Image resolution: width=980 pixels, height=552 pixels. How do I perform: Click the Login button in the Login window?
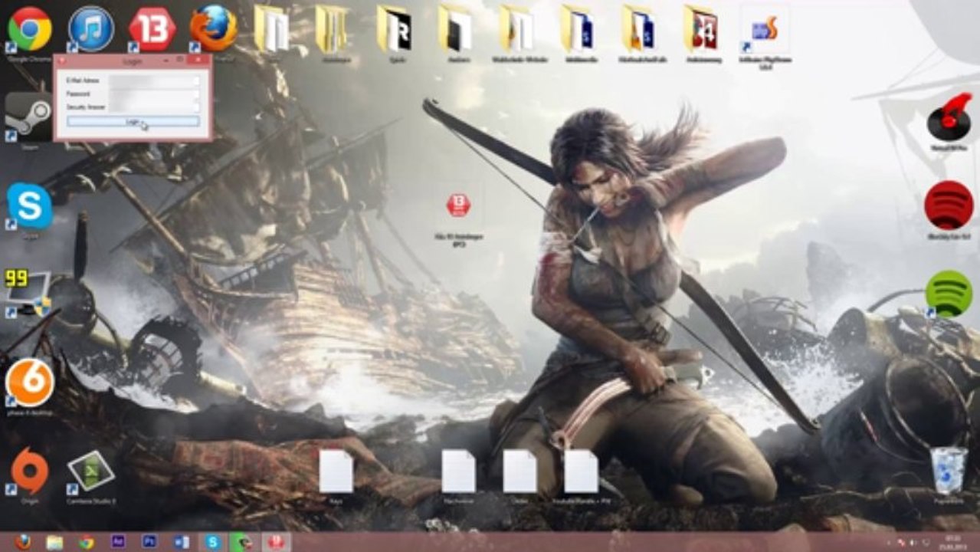[x=133, y=121]
